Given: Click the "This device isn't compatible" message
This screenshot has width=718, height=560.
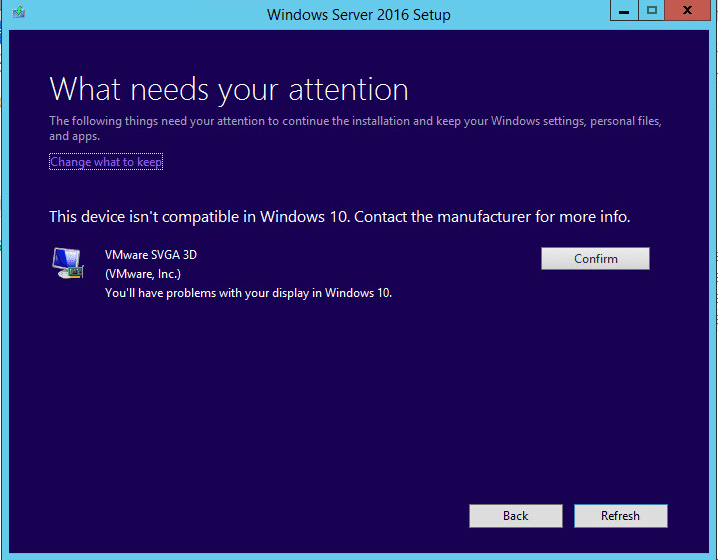Looking at the screenshot, I should (x=340, y=217).
